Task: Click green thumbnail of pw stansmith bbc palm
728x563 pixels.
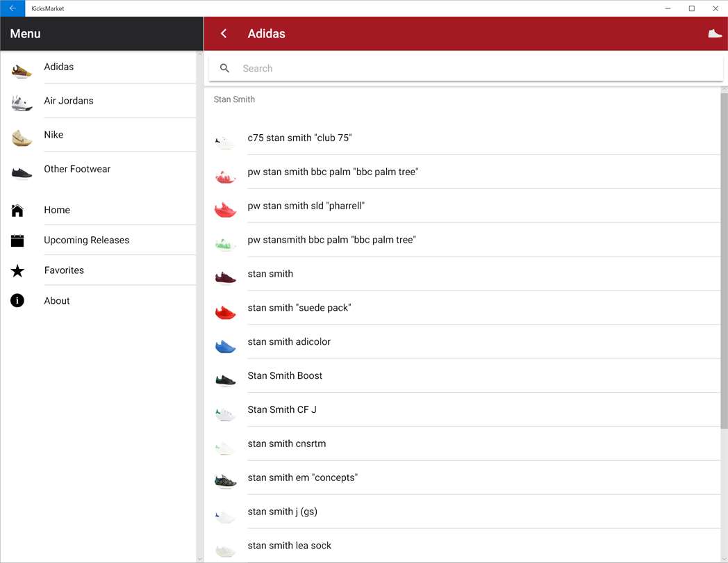Action: 225,245
